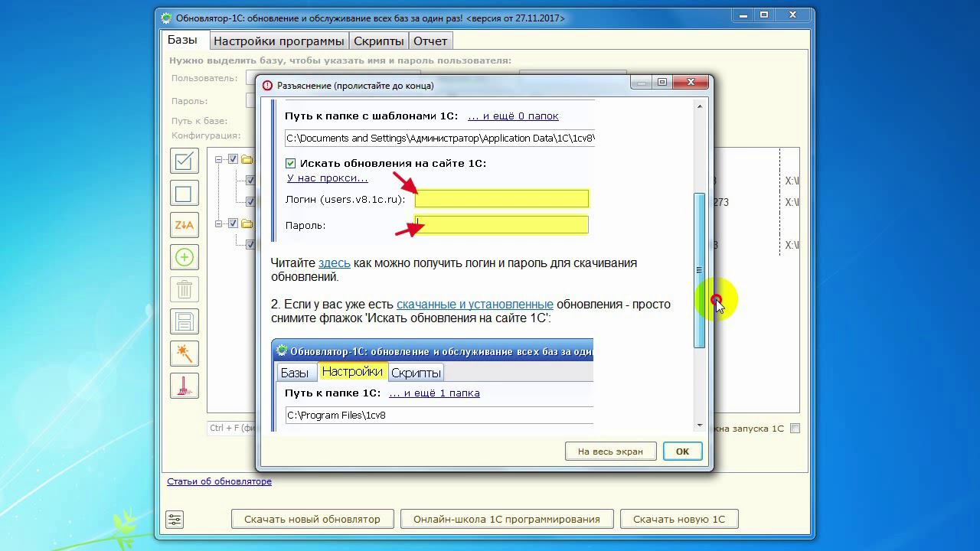Toggle second child checkbox under top folder
This screenshot has width=980, height=551.
tap(251, 202)
